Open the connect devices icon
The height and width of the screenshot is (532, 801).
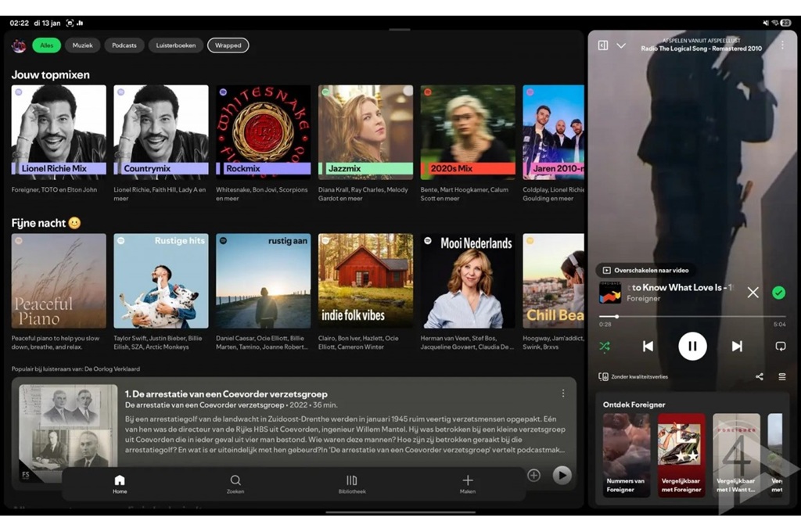click(x=604, y=376)
